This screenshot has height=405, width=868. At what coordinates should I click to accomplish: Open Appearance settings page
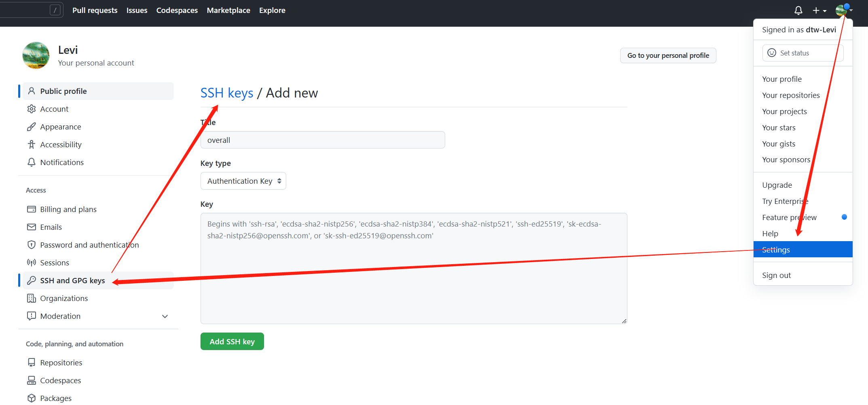98,127
